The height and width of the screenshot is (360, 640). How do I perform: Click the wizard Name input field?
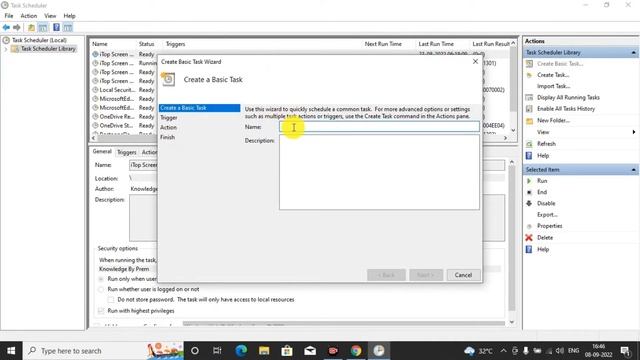379,127
